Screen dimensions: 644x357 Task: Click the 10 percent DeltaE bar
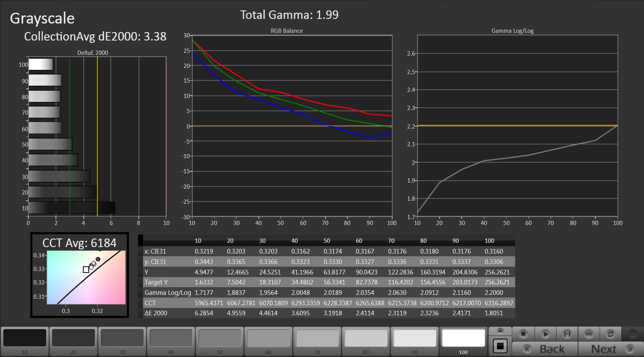tap(72, 208)
